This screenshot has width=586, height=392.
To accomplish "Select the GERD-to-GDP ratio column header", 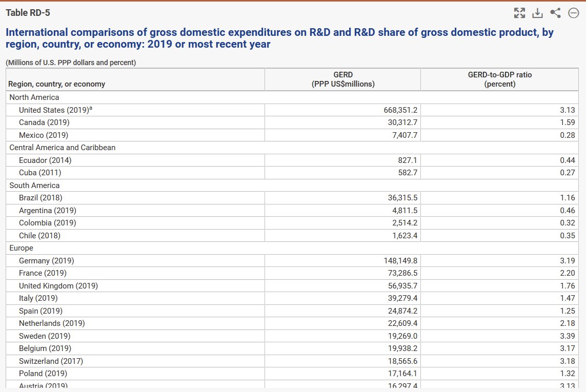I will point(499,79).
